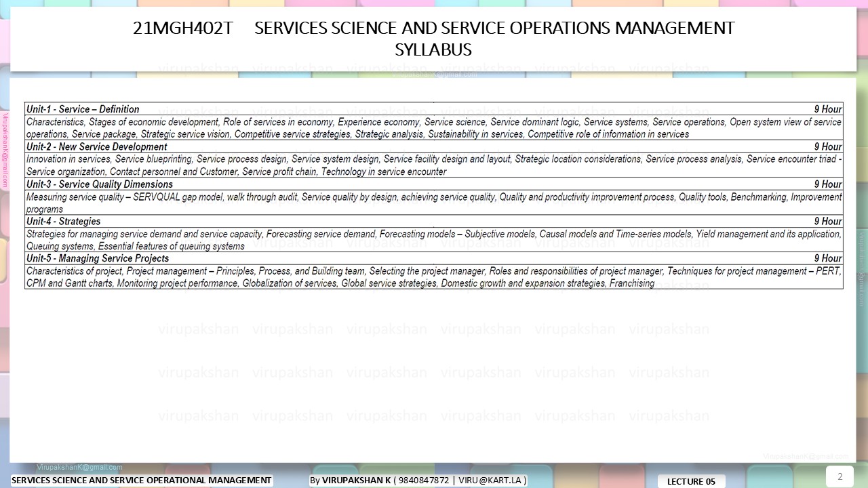The image size is (868, 488).
Task: Click the Unit-1 - Service – Definition heading
Action: pos(83,109)
